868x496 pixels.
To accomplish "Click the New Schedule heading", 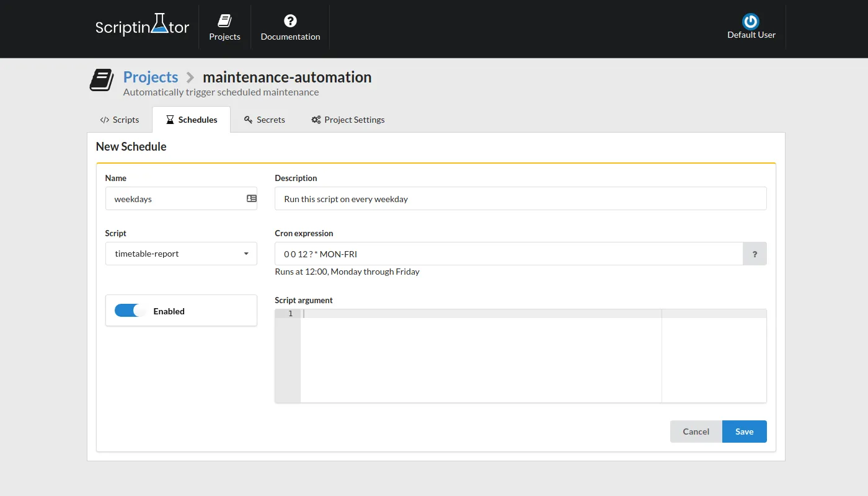I will 131,147.
